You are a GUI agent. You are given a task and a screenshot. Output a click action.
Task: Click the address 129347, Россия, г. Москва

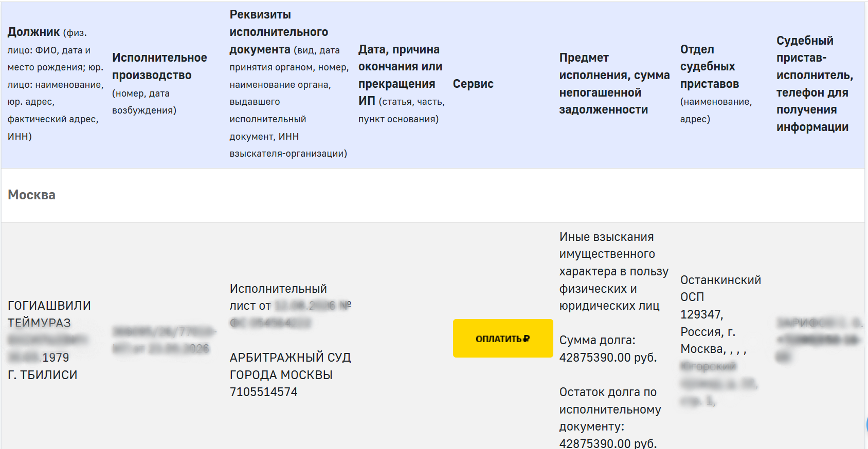pyautogui.click(x=713, y=331)
